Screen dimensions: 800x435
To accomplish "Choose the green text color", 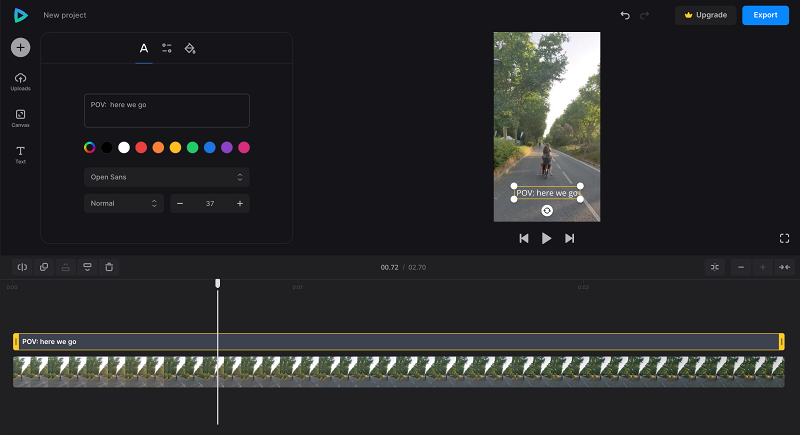I will click(192, 147).
